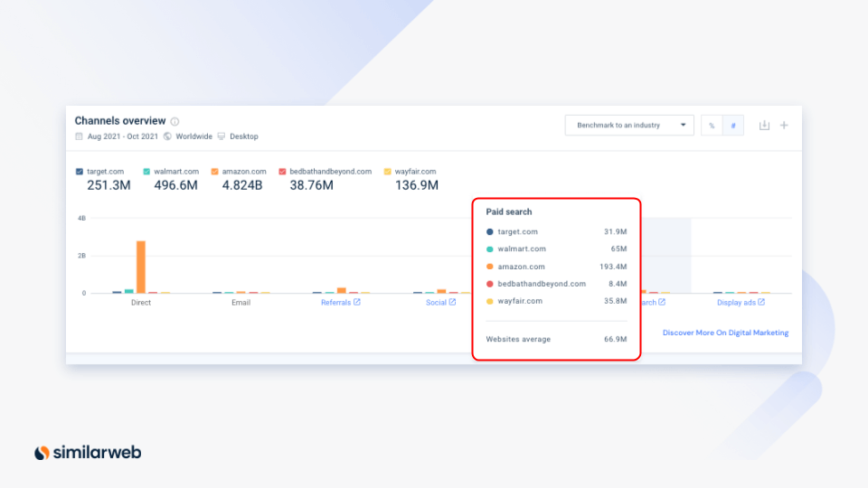
Task: Uncheck the target.com checkbox
Action: pyautogui.click(x=80, y=171)
